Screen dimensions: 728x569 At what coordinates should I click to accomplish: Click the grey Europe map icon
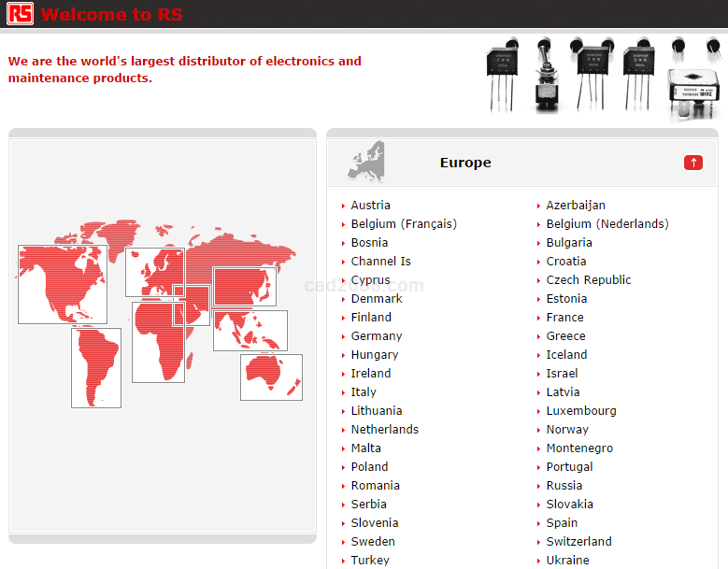[x=366, y=162]
